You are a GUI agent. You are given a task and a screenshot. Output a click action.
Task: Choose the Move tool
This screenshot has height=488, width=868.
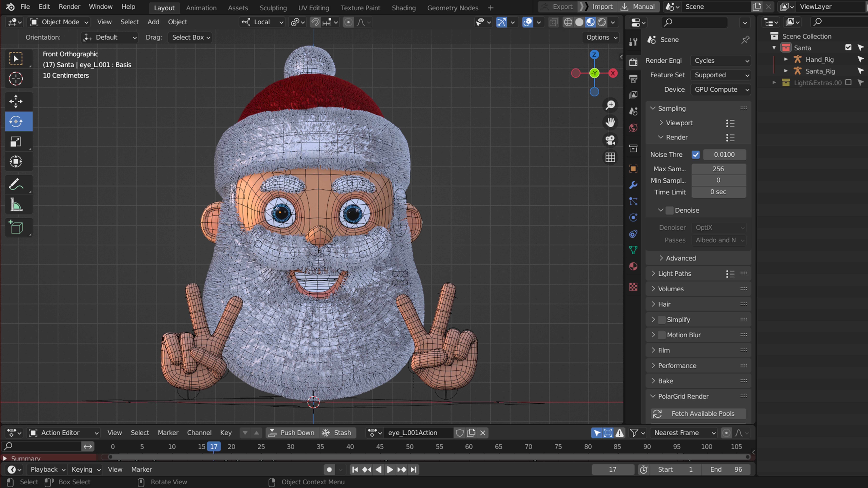click(16, 101)
